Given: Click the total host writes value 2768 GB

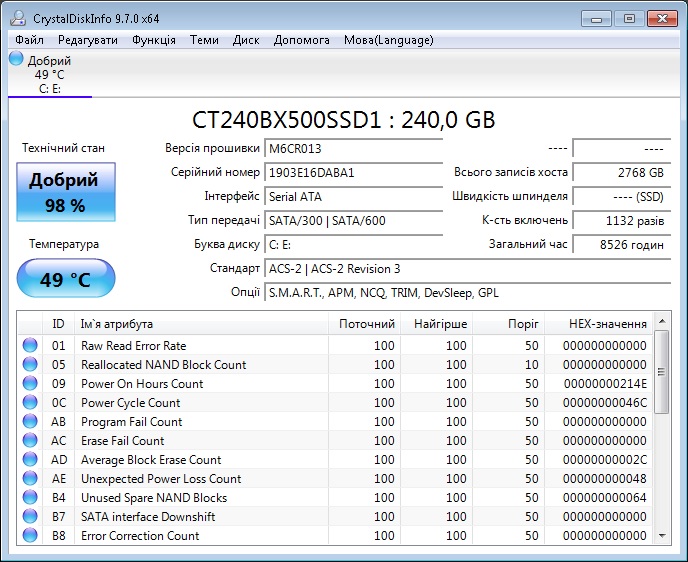Looking at the screenshot, I should 622,172.
